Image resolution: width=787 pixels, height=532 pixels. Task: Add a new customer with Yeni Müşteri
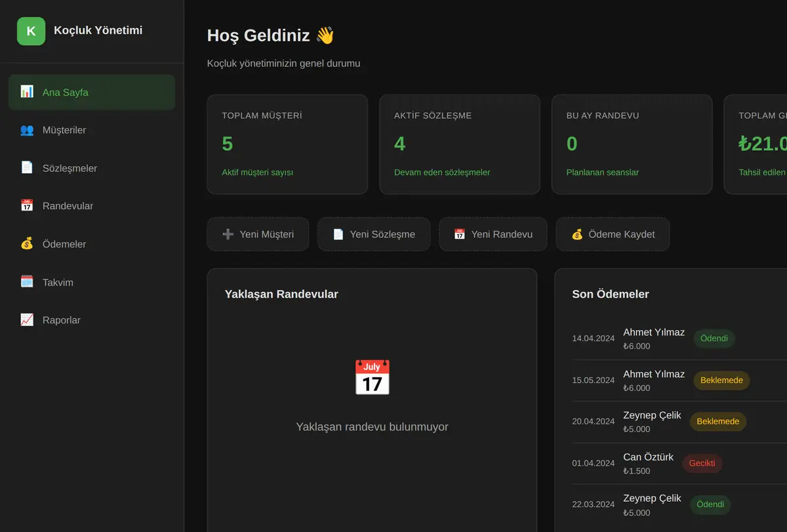(x=258, y=234)
